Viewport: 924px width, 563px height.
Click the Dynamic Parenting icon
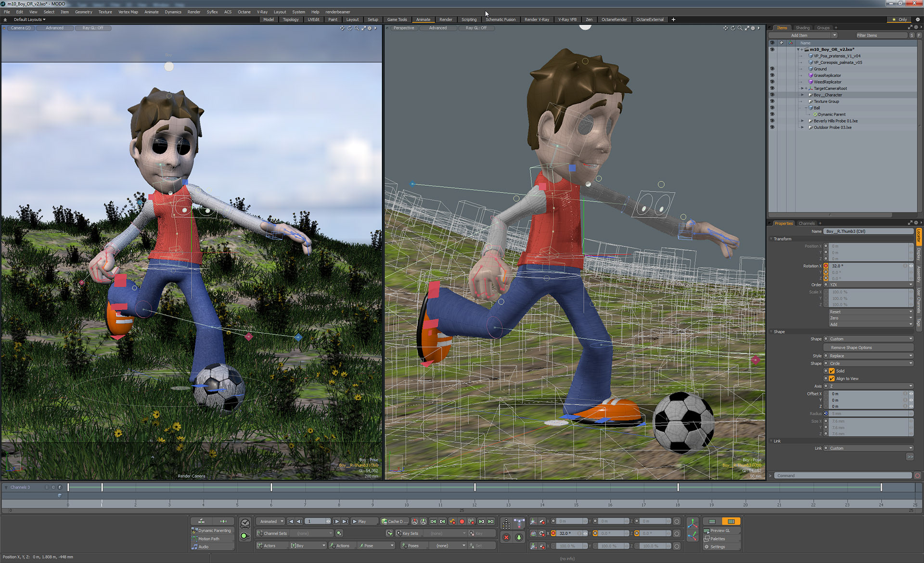pyautogui.click(x=194, y=530)
